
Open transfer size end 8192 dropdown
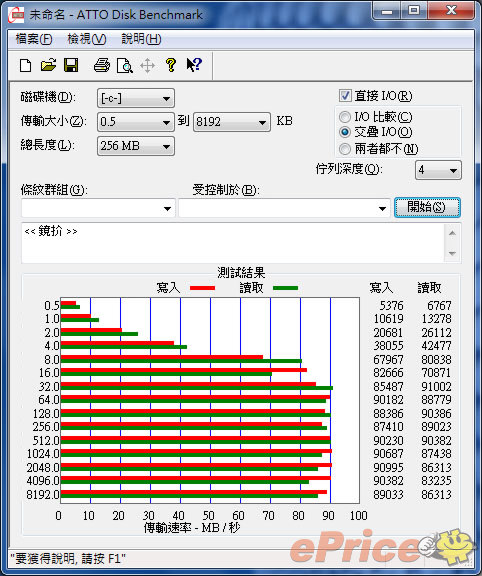(x=232, y=122)
